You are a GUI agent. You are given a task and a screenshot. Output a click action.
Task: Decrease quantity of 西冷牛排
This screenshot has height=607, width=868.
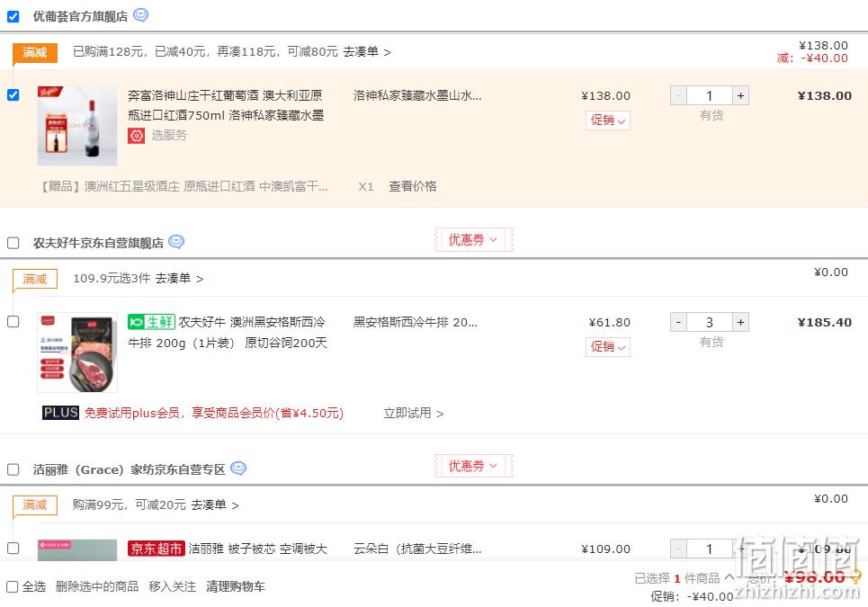point(679,322)
